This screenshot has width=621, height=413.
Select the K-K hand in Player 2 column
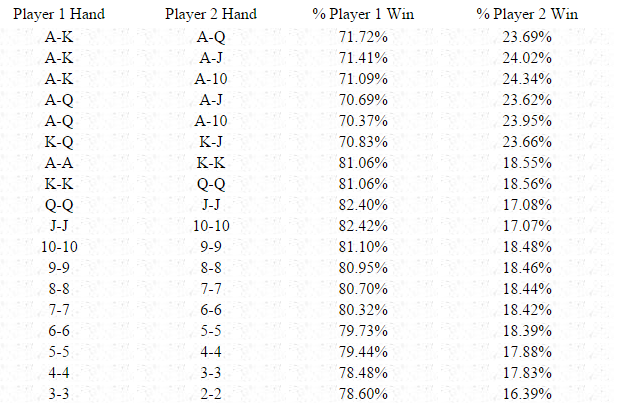[211, 162]
